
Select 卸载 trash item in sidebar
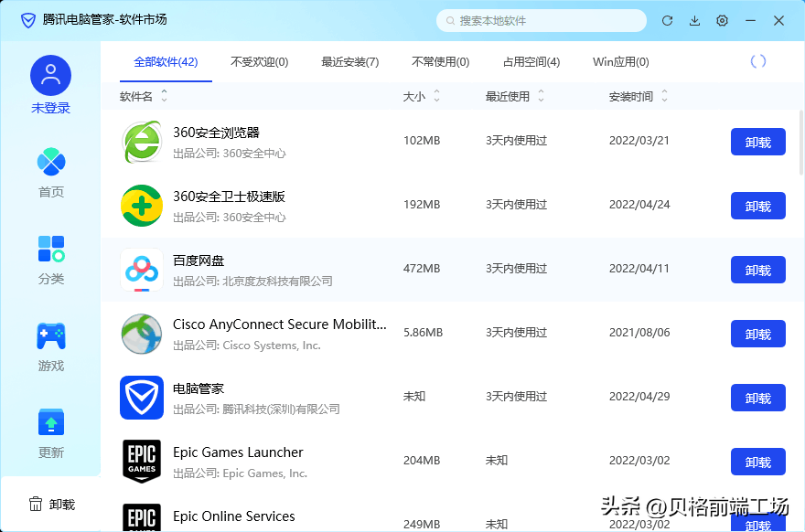(52, 505)
